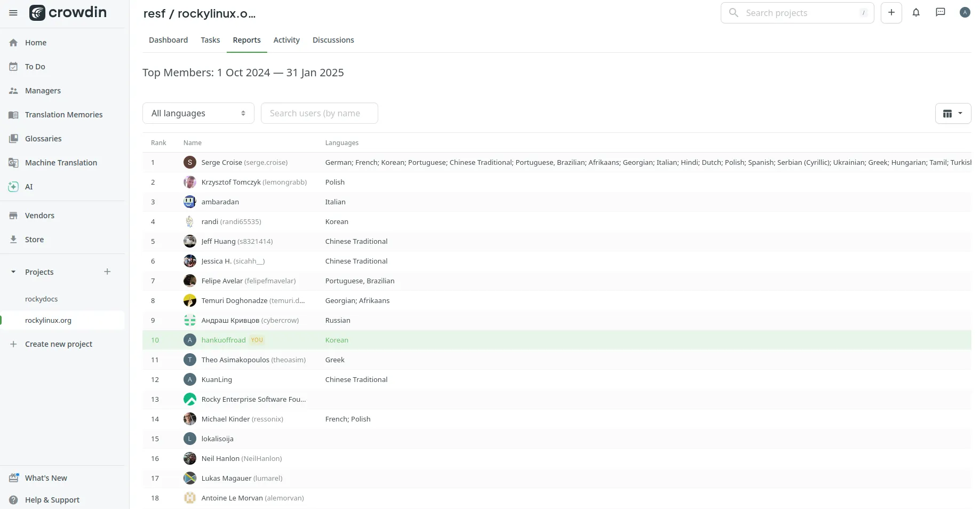Click the Languages column header
The image size is (980, 509).
click(342, 143)
